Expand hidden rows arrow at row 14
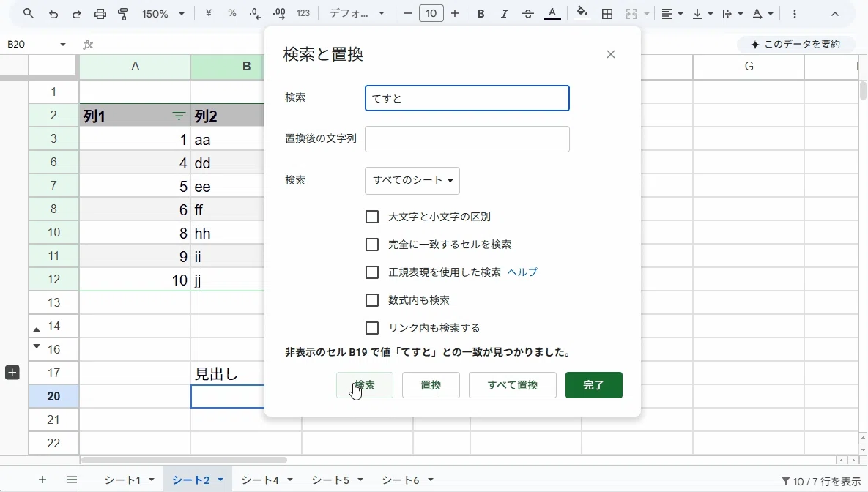868x492 pixels. (x=37, y=329)
